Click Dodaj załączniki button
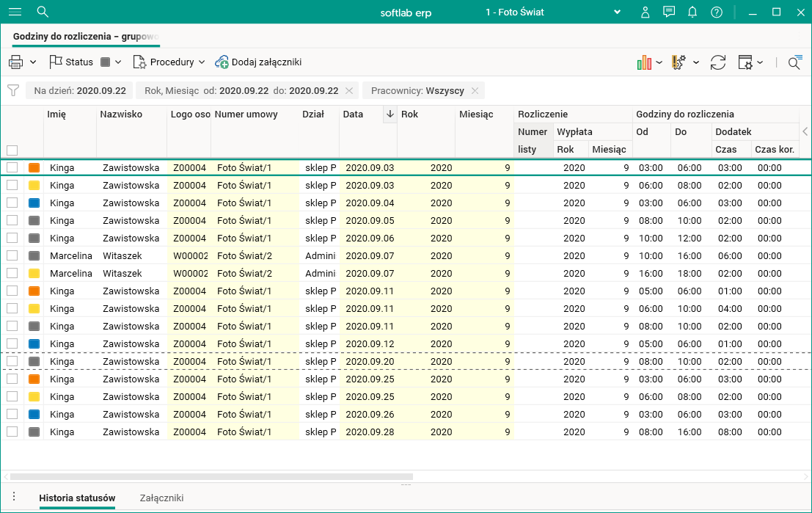This screenshot has width=812, height=513. coord(258,62)
